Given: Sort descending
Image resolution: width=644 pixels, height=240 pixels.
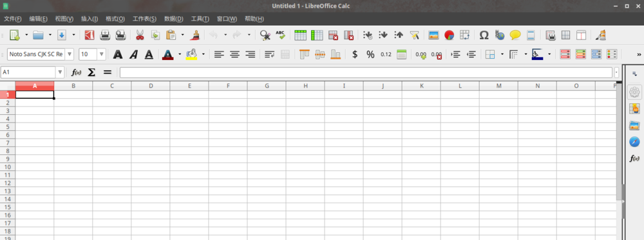Looking at the screenshot, I should click(x=399, y=35).
